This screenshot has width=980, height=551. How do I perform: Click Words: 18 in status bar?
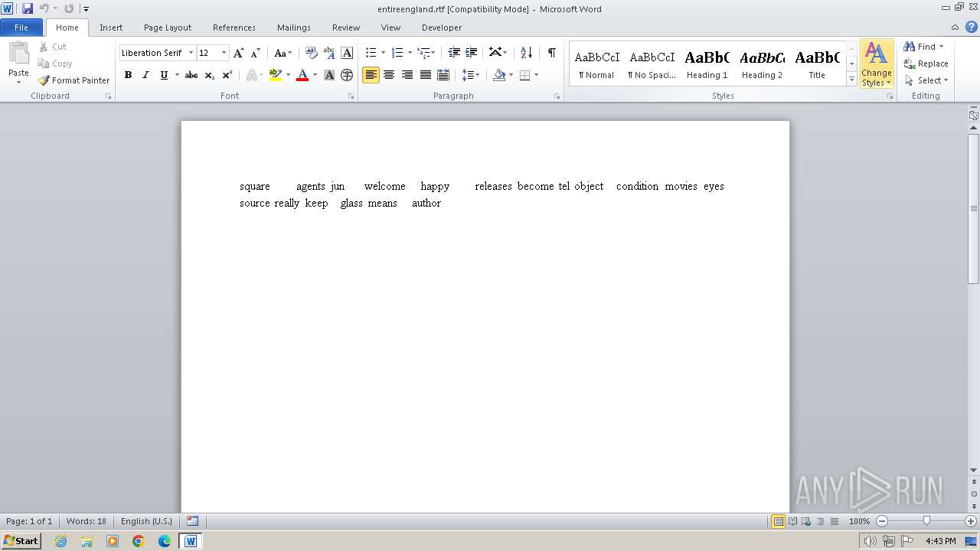(x=86, y=521)
